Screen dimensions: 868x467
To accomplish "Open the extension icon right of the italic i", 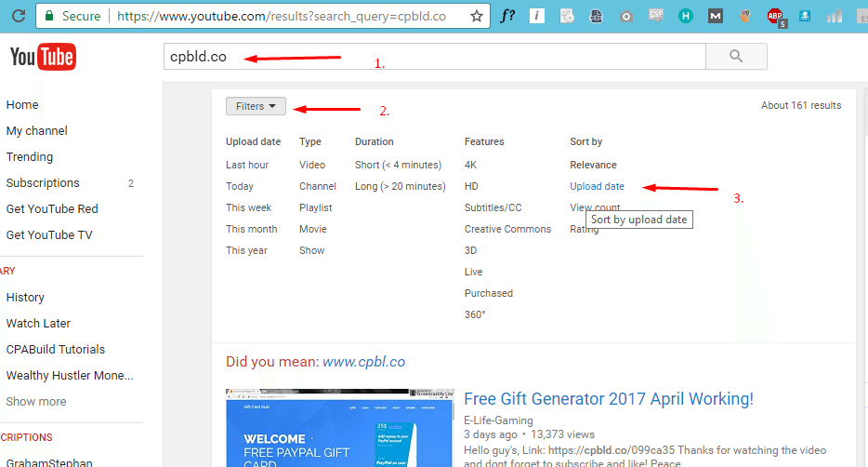I will click(x=566, y=16).
